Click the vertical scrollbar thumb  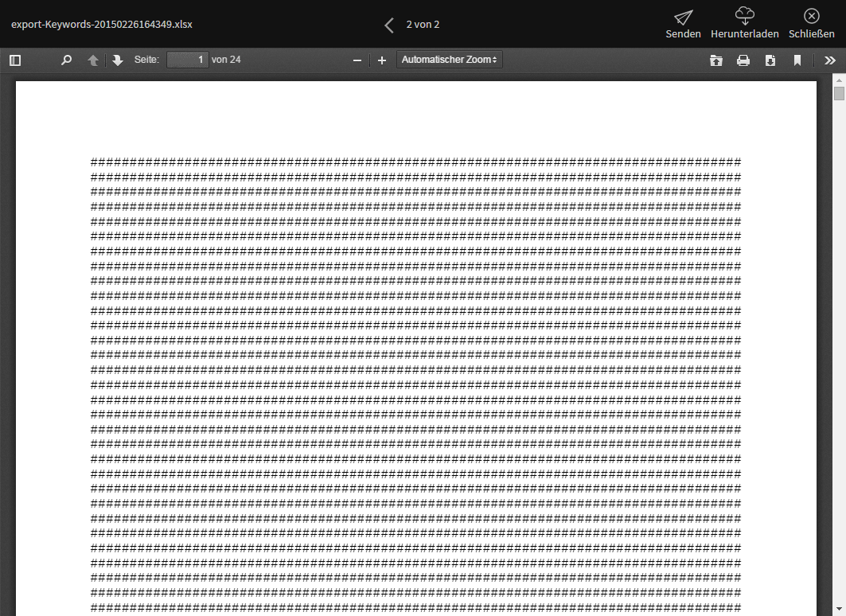coord(839,93)
